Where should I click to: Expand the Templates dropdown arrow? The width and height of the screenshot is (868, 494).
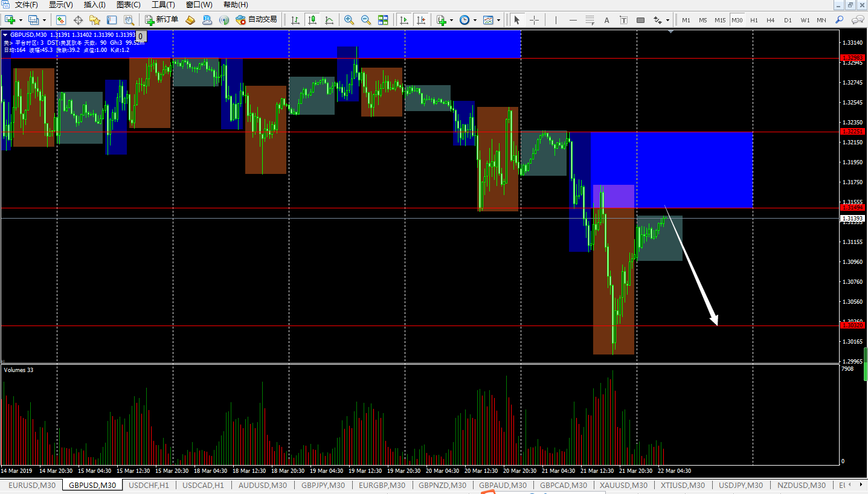pyautogui.click(x=498, y=20)
